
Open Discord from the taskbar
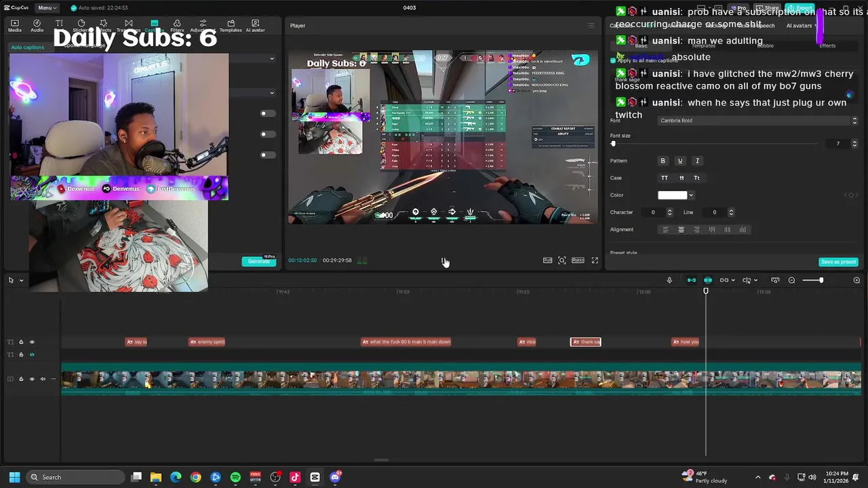[335, 477]
